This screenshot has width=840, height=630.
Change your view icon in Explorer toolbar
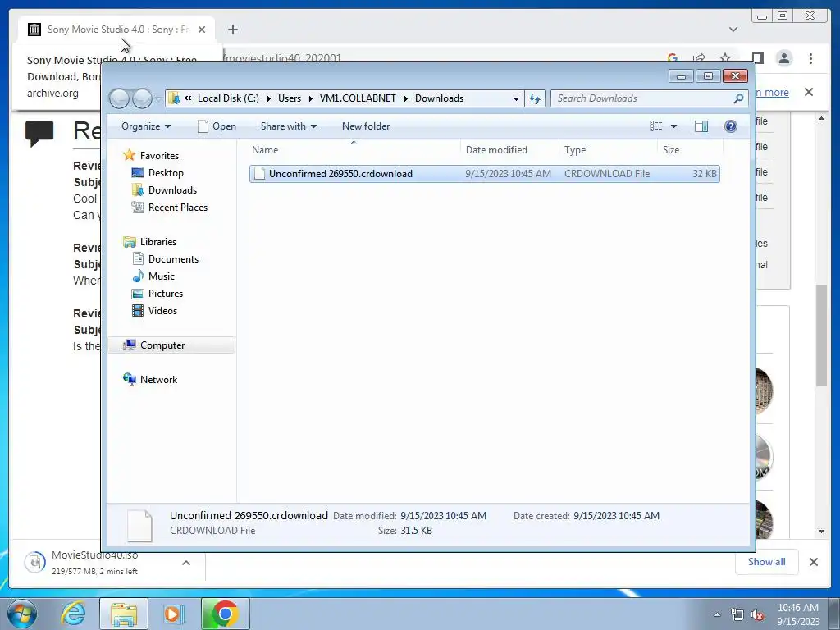click(x=655, y=126)
